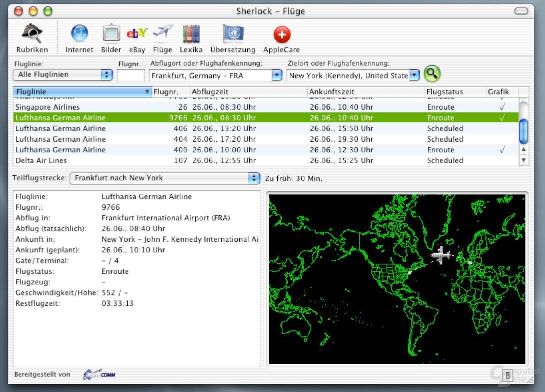Start flight search with the green magnifier
This screenshot has width=545, height=392.
(432, 74)
